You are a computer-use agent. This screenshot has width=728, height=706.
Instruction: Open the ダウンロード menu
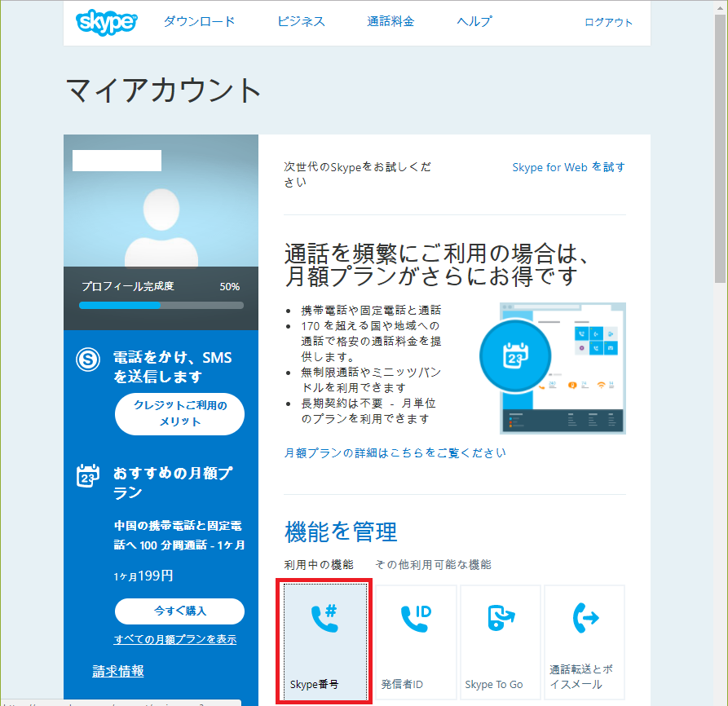tap(199, 21)
